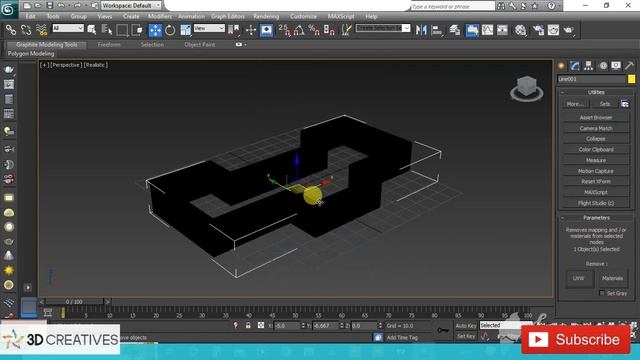Collapse the Parameters rollout
Viewport: 640px width, 360px height.
click(596, 218)
